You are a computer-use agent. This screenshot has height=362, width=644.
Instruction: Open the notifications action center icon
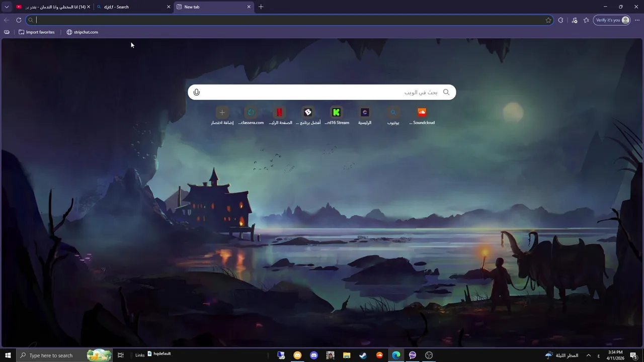pyautogui.click(x=633, y=355)
